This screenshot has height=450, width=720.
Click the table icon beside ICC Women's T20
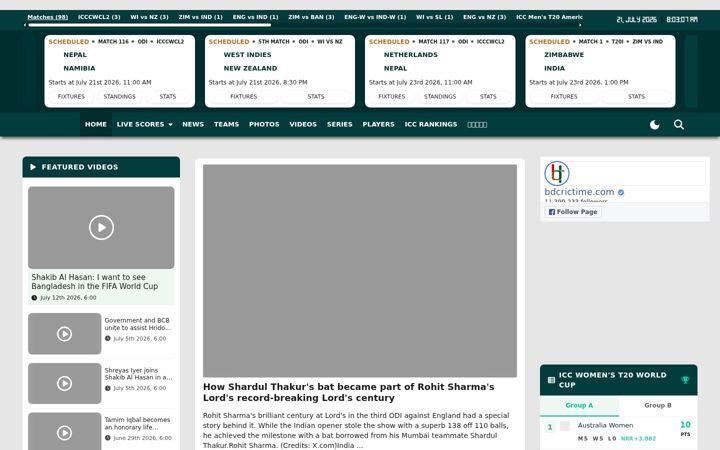[551, 380]
